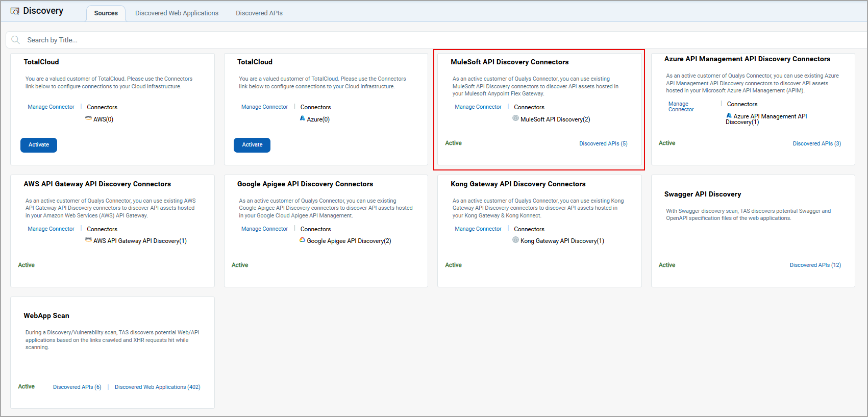The image size is (868, 417).
Task: Click the Azure API Management connector icon
Action: [x=729, y=115]
